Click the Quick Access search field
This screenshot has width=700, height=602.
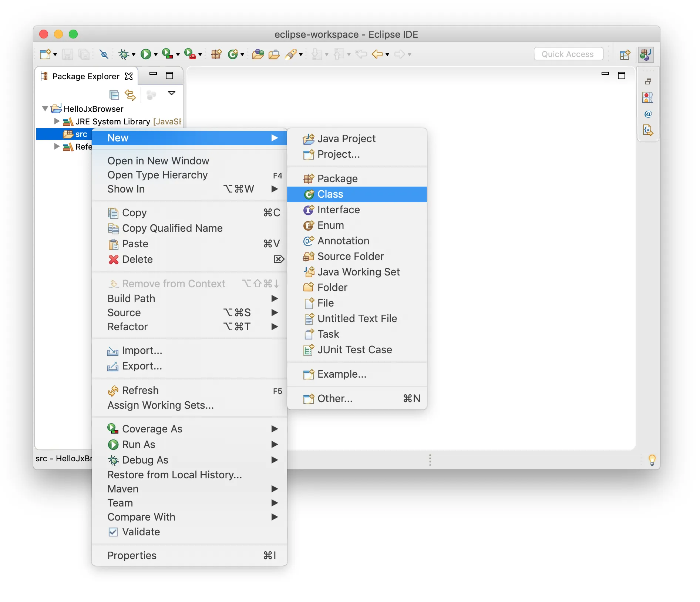[568, 54]
